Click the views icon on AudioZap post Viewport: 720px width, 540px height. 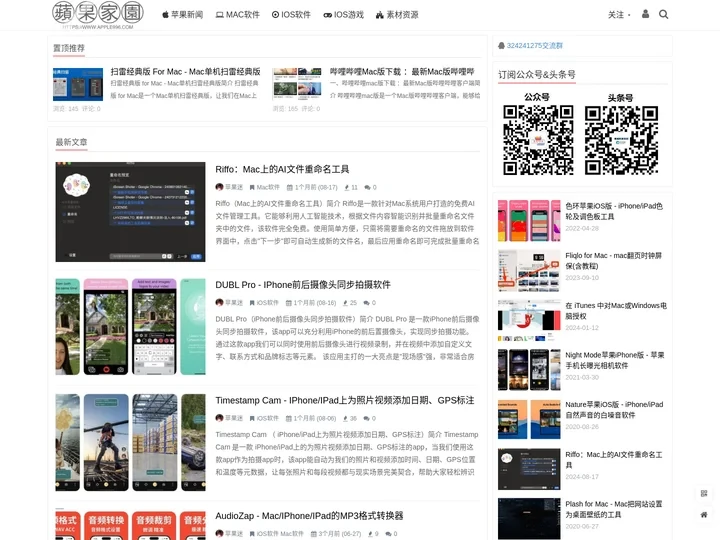(370, 534)
